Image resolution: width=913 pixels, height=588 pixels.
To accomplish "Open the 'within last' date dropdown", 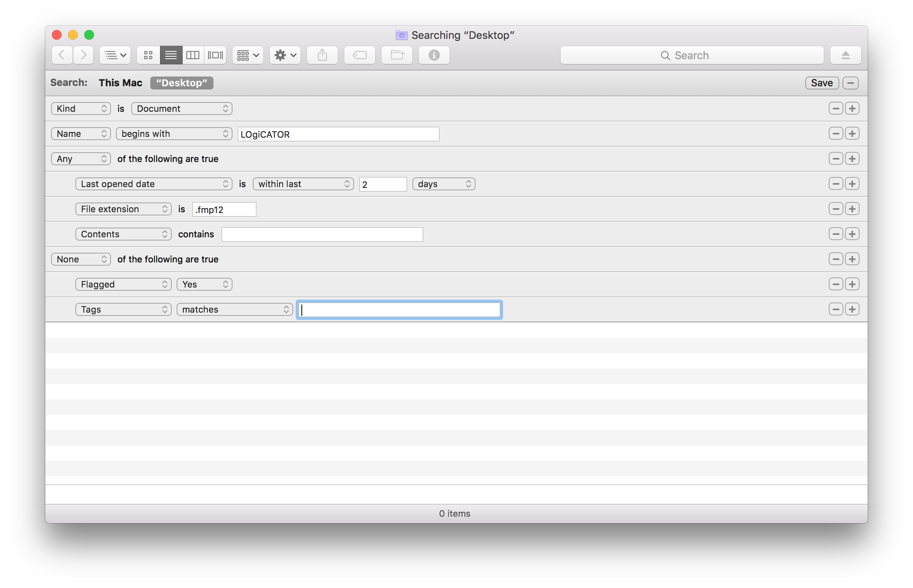I will click(303, 184).
